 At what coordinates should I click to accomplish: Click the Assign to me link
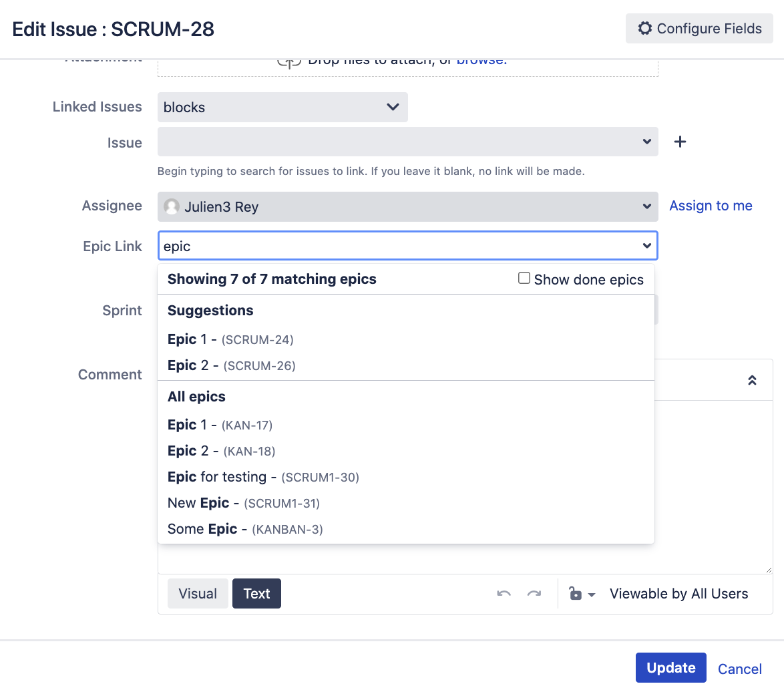click(711, 206)
